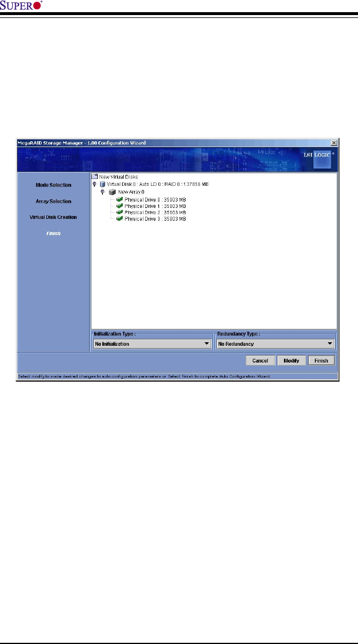This screenshot has height=644, width=358.
Task: Close the Configuration Wizard window
Action: tap(334, 142)
